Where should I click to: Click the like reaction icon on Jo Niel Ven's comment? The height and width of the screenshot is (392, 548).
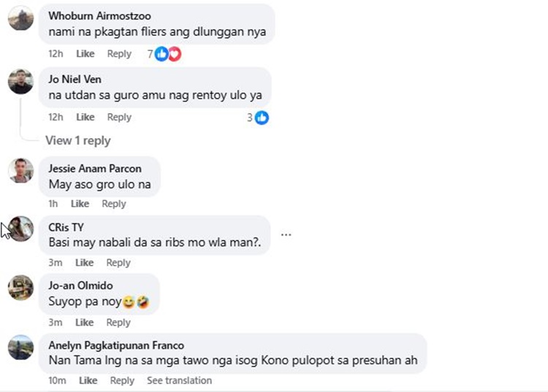[x=262, y=118]
